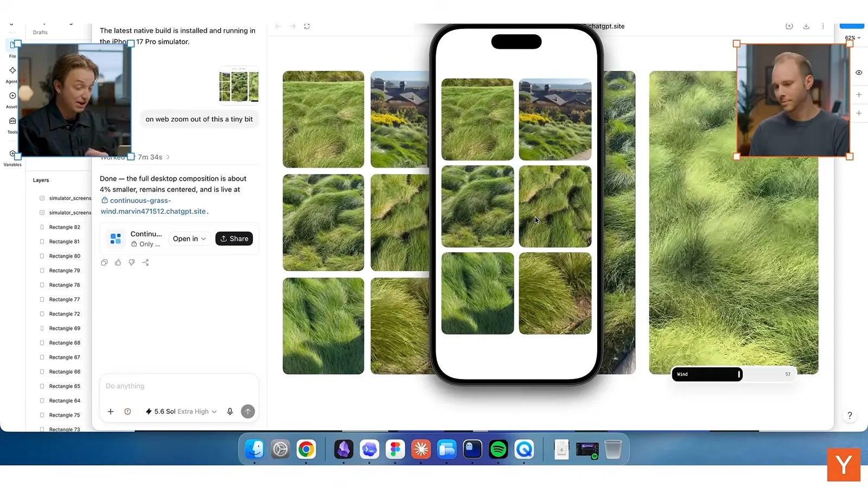This screenshot has width=868, height=488.
Task: Open the File panel in the sidebar
Action: tap(12, 48)
